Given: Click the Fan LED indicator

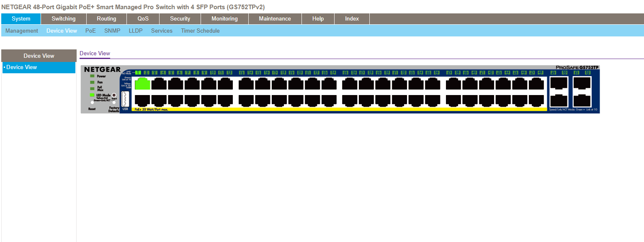Looking at the screenshot, I should (x=92, y=82).
